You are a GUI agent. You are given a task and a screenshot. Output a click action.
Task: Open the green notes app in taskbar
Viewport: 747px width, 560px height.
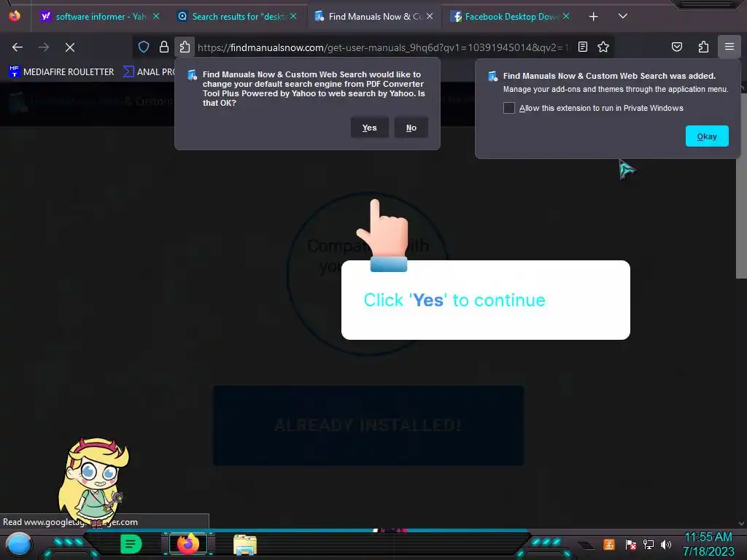pyautogui.click(x=131, y=544)
